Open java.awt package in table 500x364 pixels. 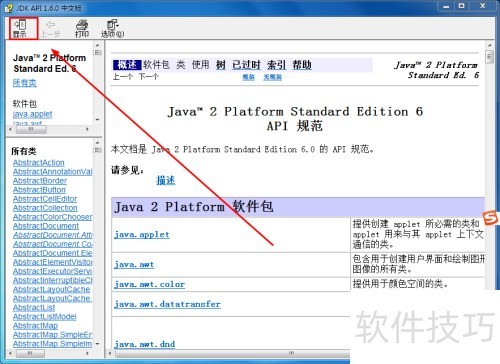tap(134, 265)
